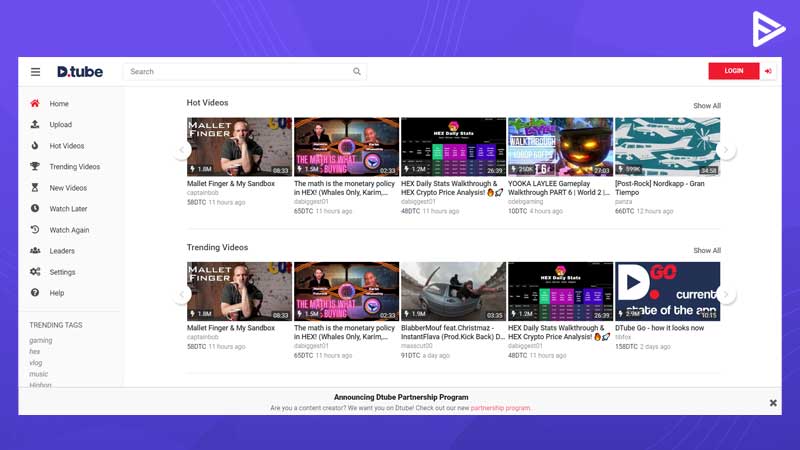Image resolution: width=800 pixels, height=450 pixels.
Task: Click the Upload tray icon
Action: click(35, 124)
